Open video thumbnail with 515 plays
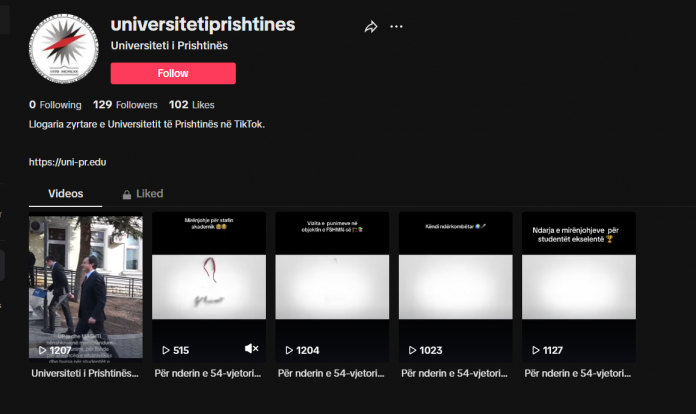Screen dimensions: 696x414 coord(209,287)
